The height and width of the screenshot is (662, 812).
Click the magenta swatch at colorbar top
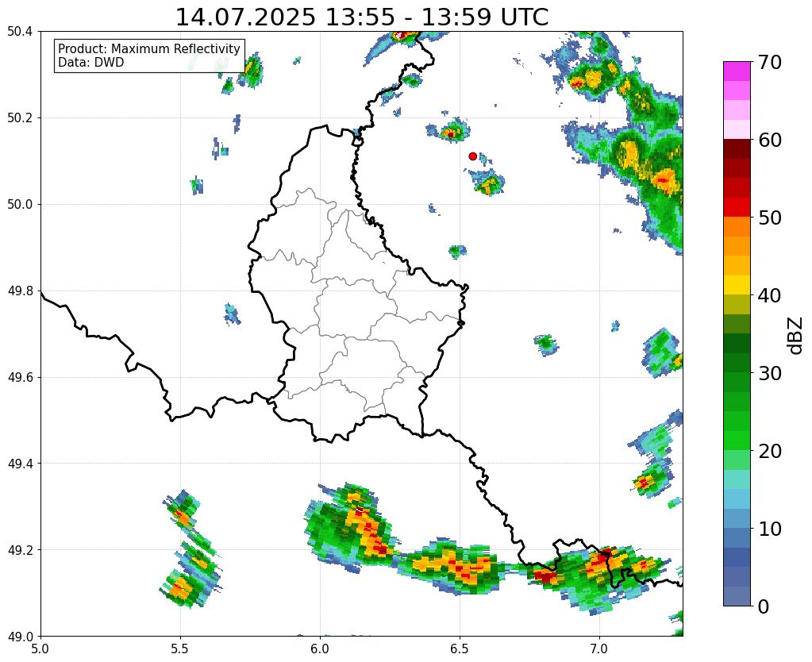[x=737, y=71]
